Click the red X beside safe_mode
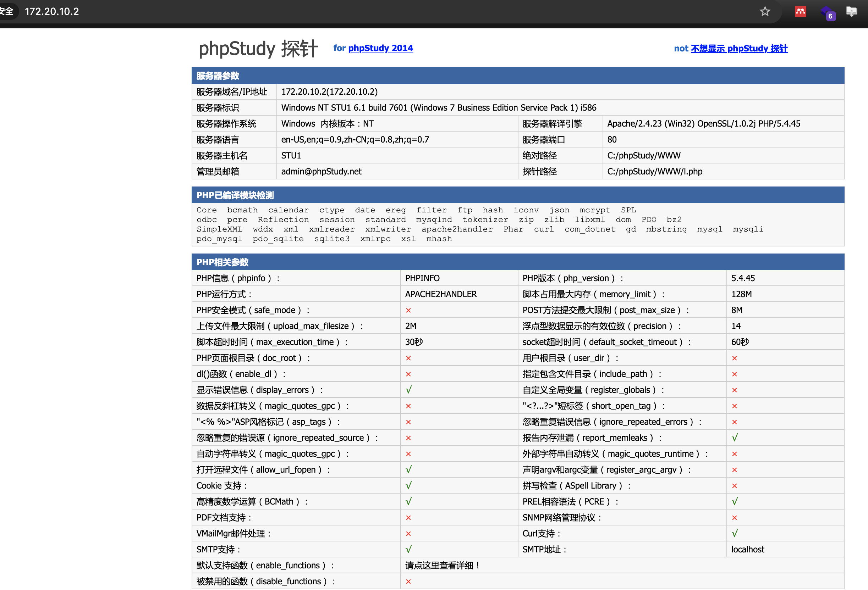Viewport: 868px width, 590px height. [408, 310]
